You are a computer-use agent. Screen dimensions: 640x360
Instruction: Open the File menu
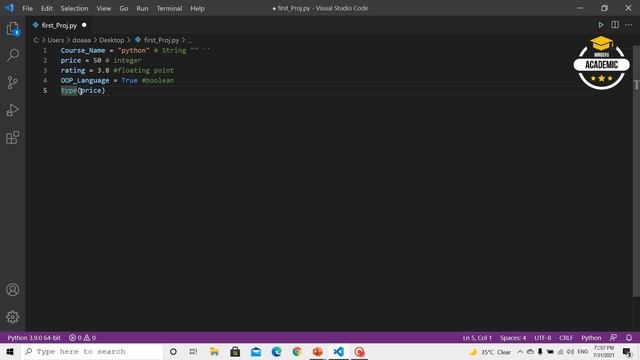(x=27, y=8)
